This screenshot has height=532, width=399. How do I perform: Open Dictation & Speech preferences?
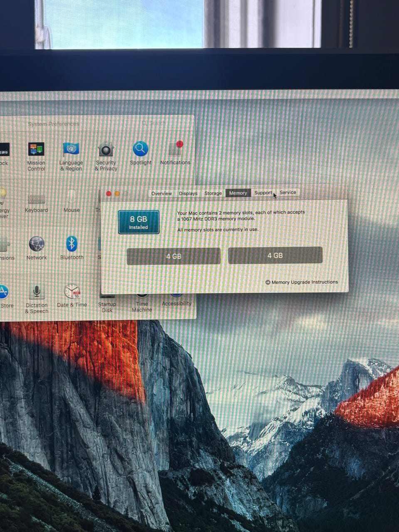click(37, 299)
